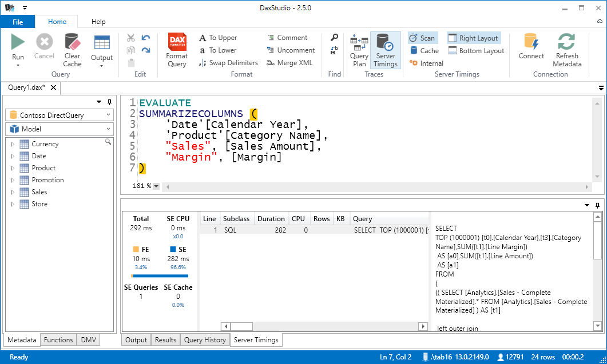Search the metadata tables
Screen dimensions: 607x364
pos(108,142)
